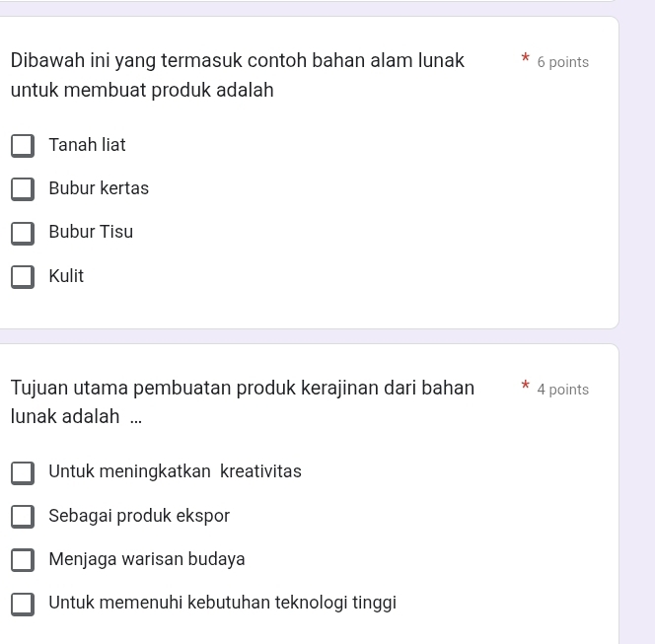Click the Untuk memenuhi kebutuhan teknologi tinggi text
This screenshot has height=644, width=655.
tap(222, 603)
